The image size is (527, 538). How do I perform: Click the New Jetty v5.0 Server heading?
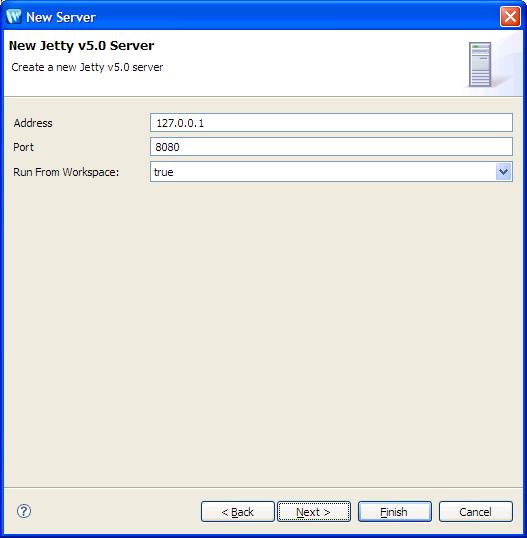81,46
